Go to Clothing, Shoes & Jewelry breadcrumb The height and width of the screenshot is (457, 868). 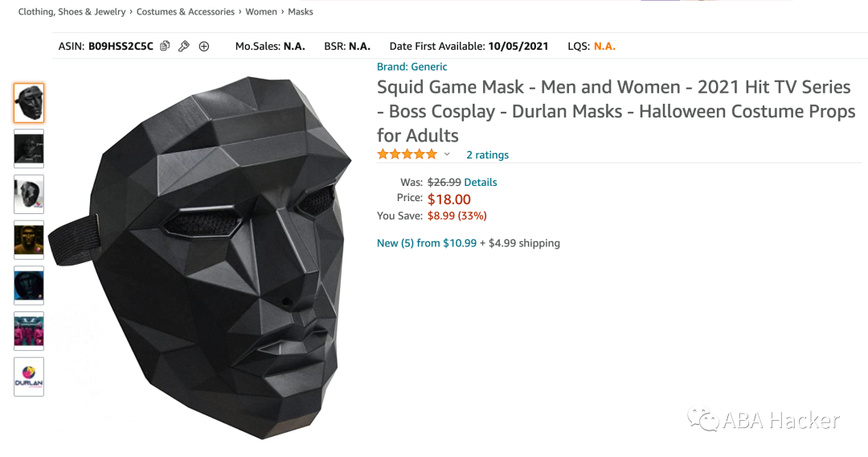coord(72,11)
